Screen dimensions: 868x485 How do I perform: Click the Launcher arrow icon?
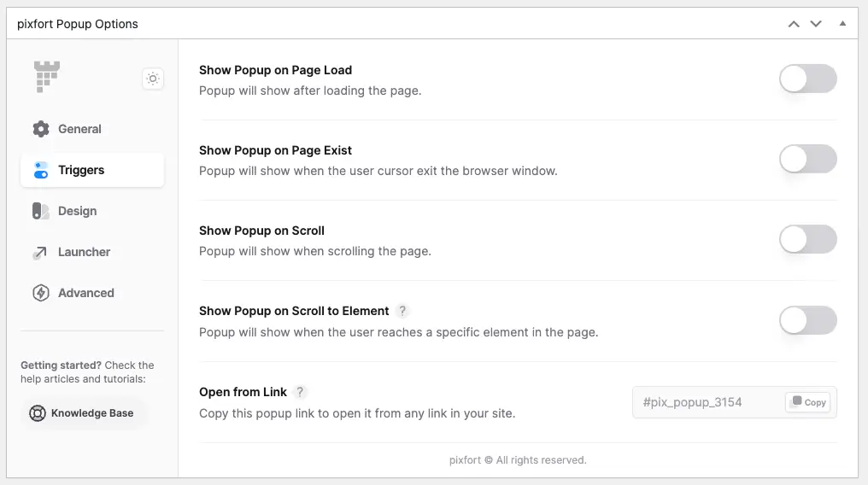(x=40, y=252)
